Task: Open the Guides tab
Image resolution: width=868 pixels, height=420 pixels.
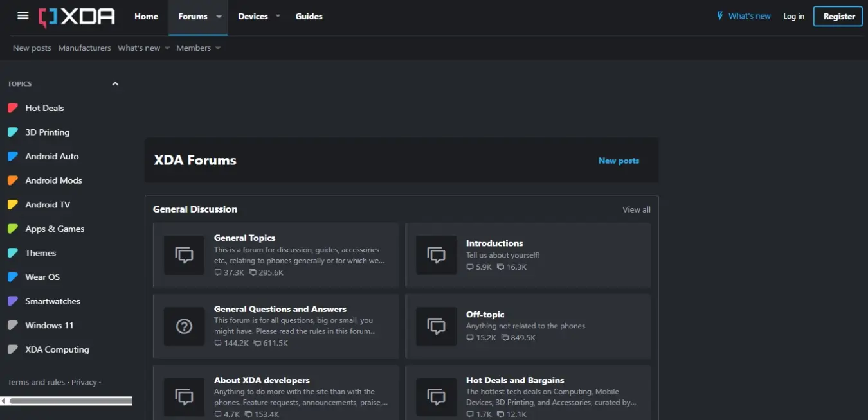Action: click(x=309, y=17)
